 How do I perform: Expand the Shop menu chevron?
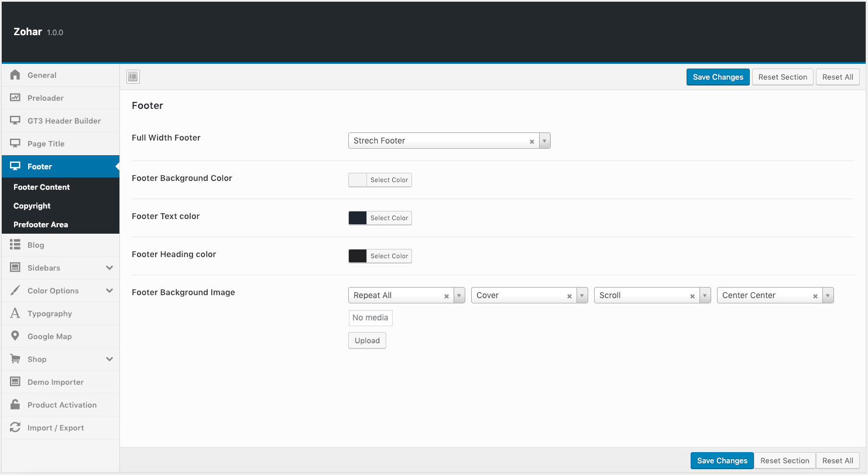tap(109, 359)
